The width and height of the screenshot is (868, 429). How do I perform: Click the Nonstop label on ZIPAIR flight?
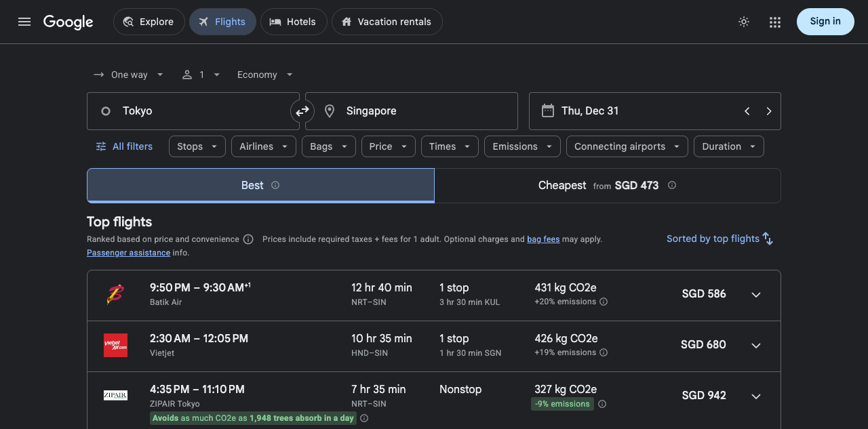pyautogui.click(x=460, y=390)
